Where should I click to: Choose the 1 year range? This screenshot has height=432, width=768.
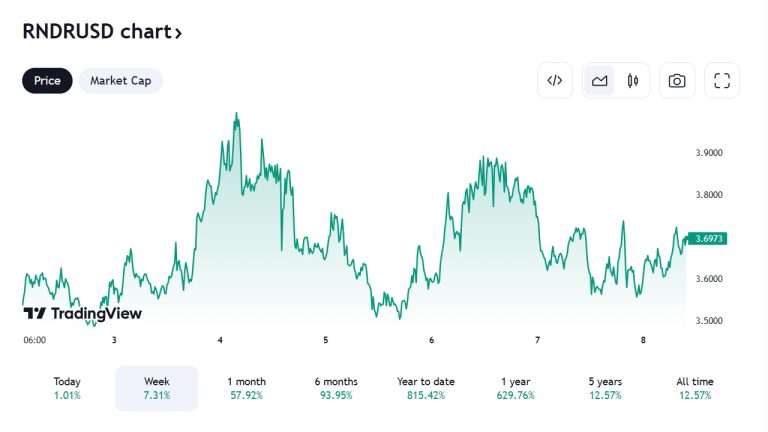(x=516, y=388)
